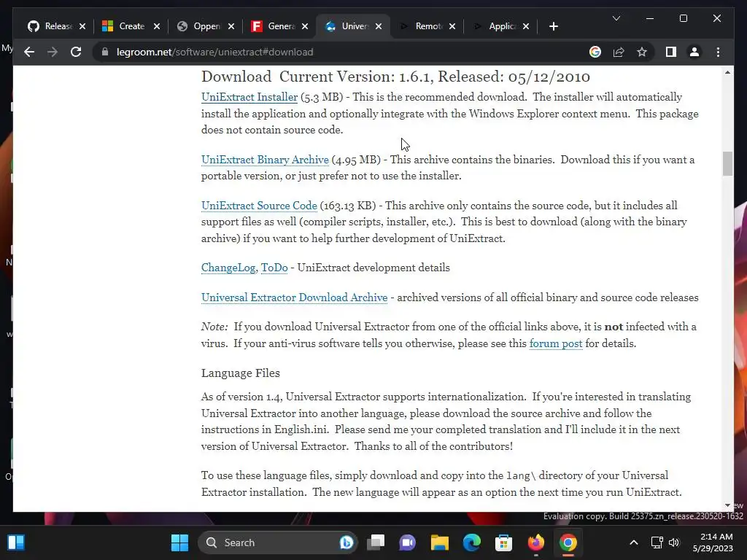This screenshot has width=747, height=560.
Task: Close the Oppen tab
Action: 231,26
